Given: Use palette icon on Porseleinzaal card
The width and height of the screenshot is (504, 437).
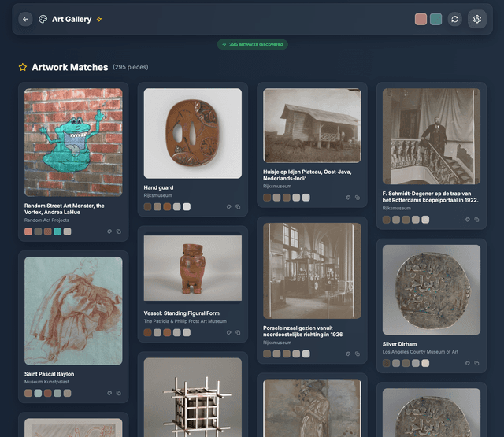Looking at the screenshot, I should (348, 354).
